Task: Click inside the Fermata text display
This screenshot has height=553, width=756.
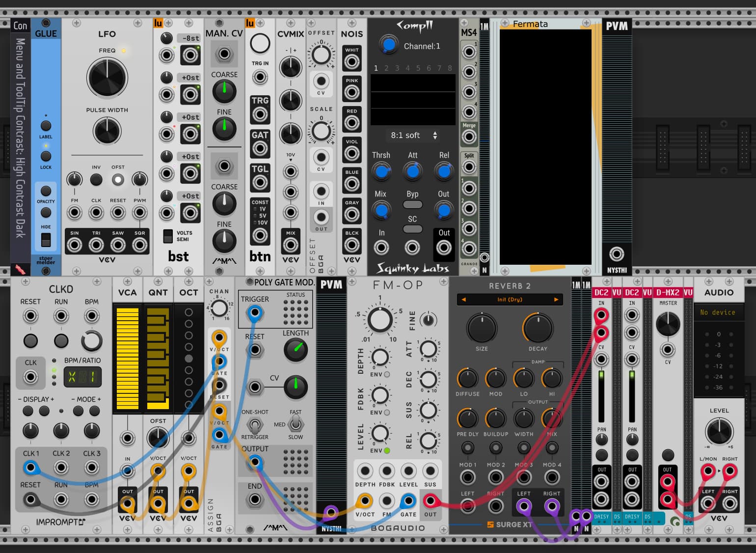Action: tap(545, 147)
